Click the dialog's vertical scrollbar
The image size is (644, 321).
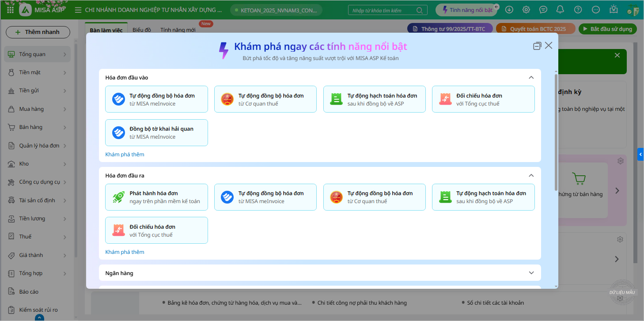click(556, 132)
